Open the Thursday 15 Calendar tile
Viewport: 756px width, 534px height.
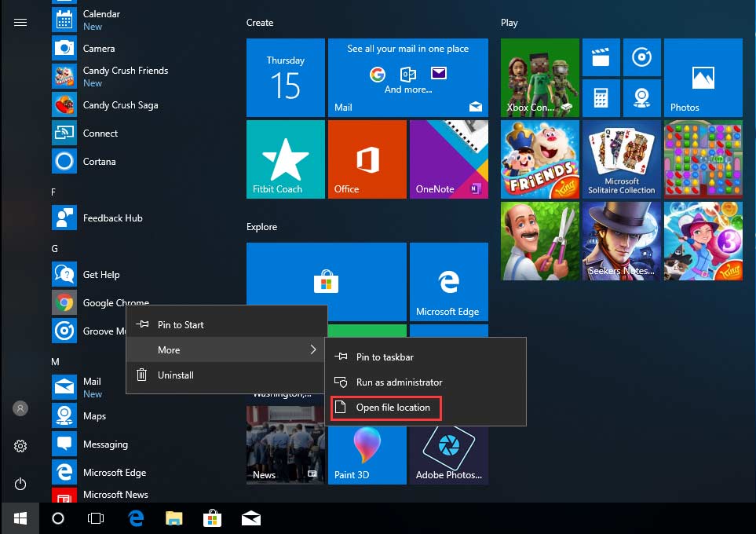(286, 78)
